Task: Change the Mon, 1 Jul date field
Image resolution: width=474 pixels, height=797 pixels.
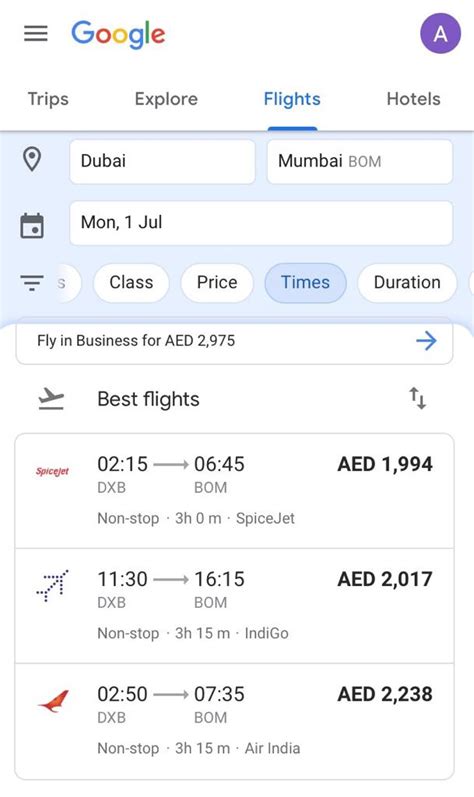Action: (261, 223)
